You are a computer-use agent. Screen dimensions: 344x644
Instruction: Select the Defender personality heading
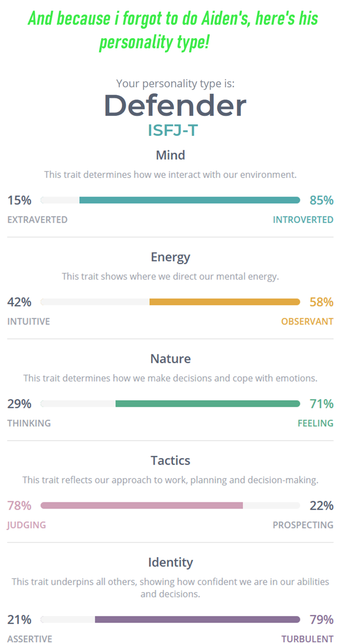pyautogui.click(x=175, y=106)
